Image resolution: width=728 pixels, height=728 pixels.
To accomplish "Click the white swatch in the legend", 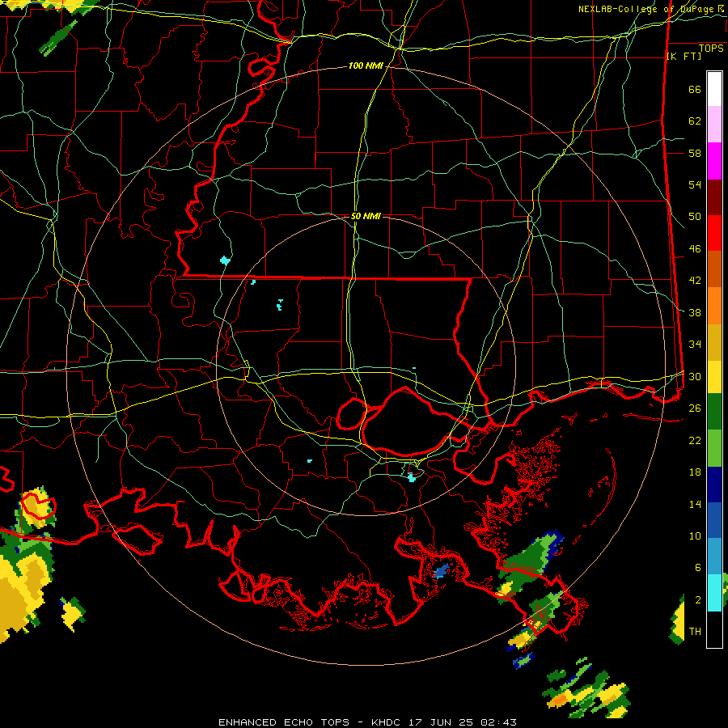I will [x=714, y=89].
